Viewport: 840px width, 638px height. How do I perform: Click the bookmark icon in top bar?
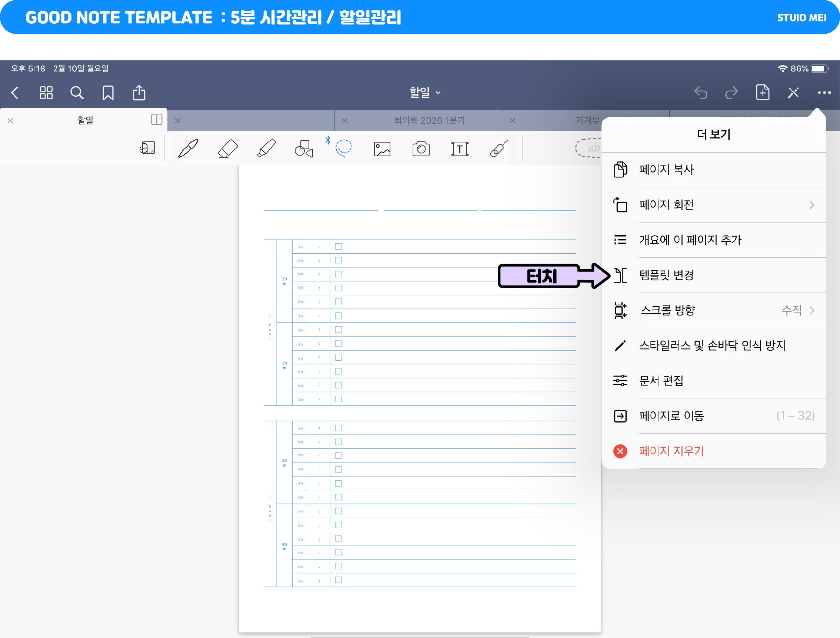point(108,93)
